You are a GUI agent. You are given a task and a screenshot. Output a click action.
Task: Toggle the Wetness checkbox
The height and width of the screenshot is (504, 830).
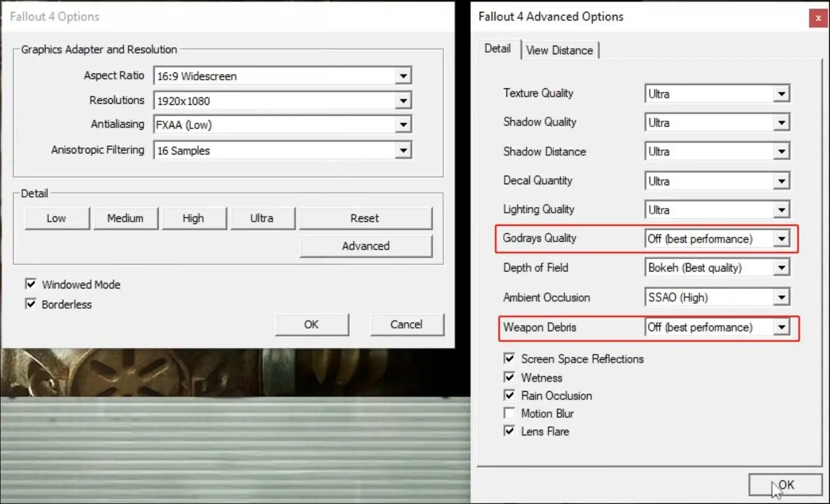tap(509, 377)
